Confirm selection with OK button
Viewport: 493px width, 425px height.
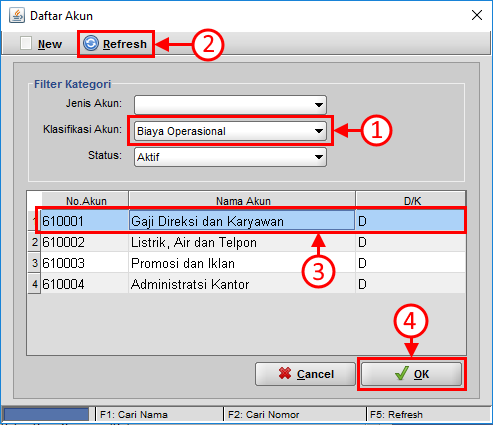coord(412,374)
